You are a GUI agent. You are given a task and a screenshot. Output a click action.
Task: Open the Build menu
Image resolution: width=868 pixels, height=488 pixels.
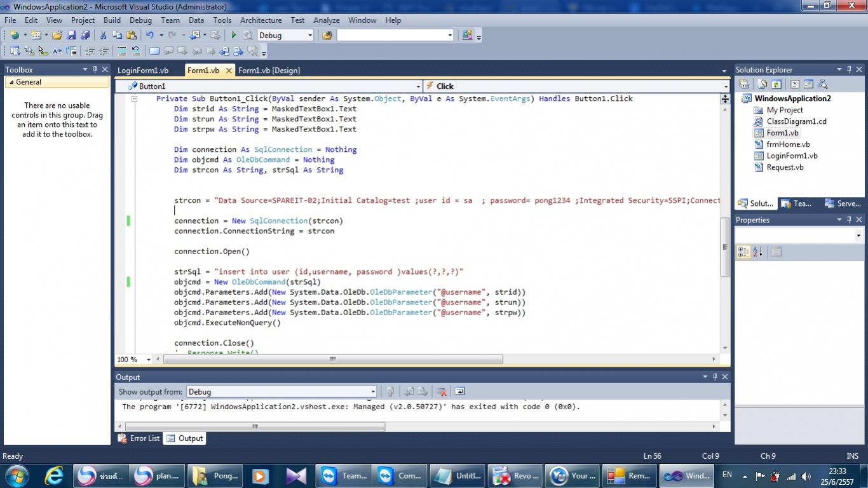click(x=112, y=20)
